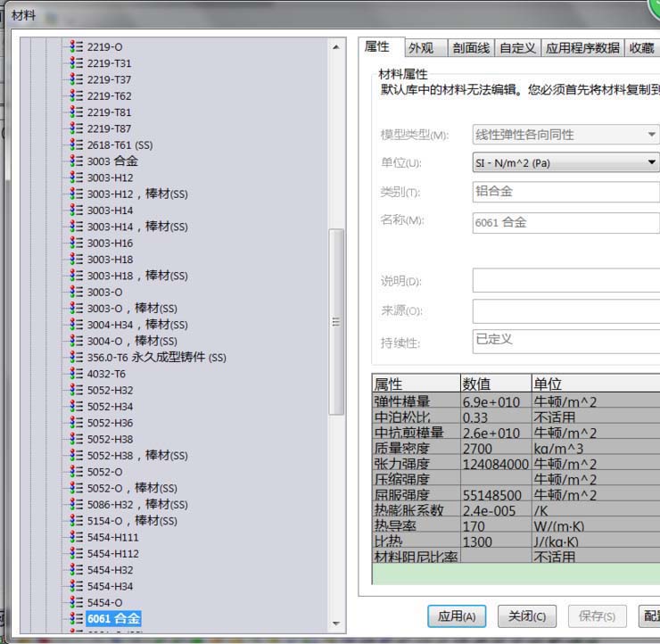The width and height of the screenshot is (660, 644).
Task: Click the icon beside selected 6061 合金
Action: (77, 619)
